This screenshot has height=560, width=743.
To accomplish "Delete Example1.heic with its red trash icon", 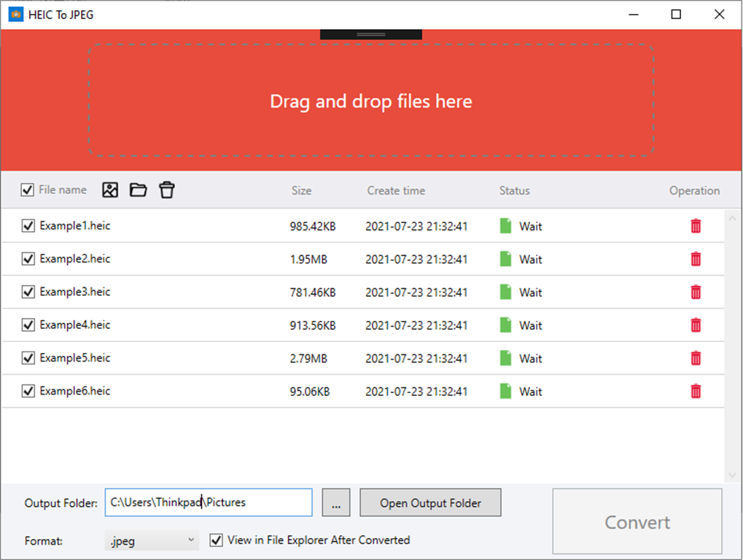I will 696,226.
